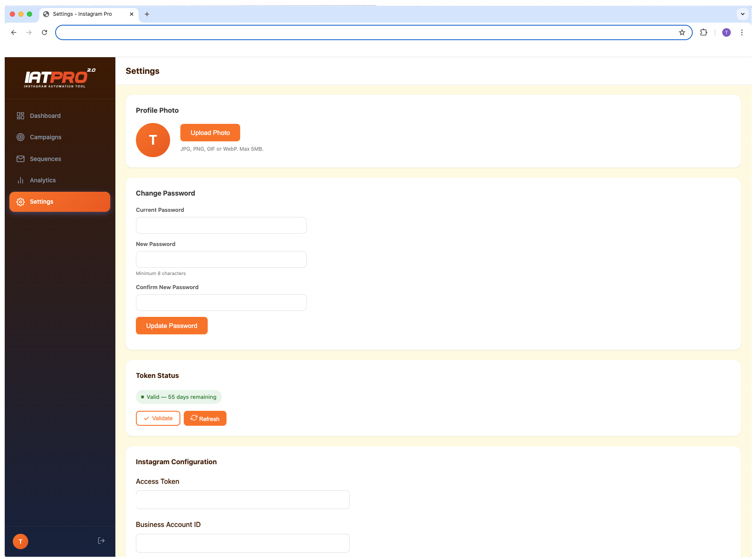The height and width of the screenshot is (559, 756).
Task: Close the Settings browser tab
Action: 132,14
